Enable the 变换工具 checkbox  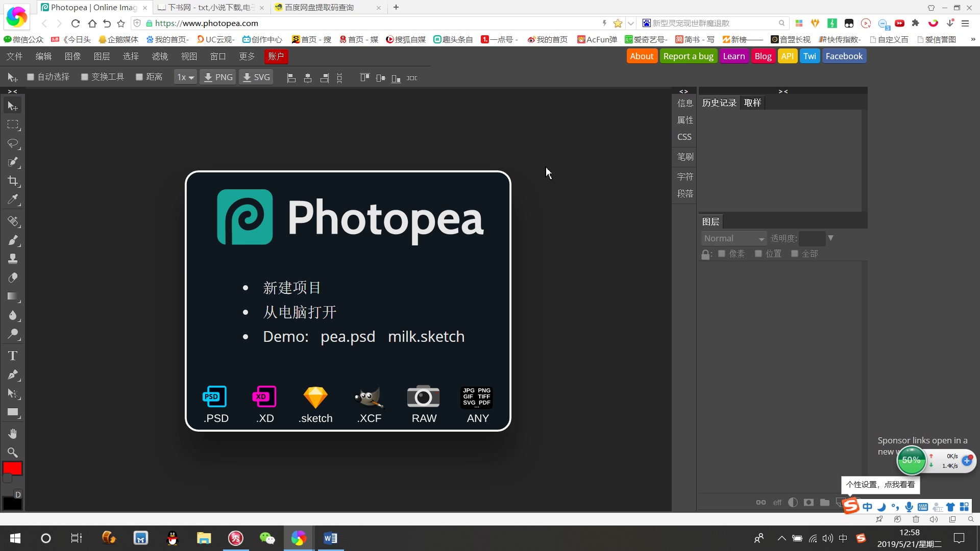(x=85, y=77)
